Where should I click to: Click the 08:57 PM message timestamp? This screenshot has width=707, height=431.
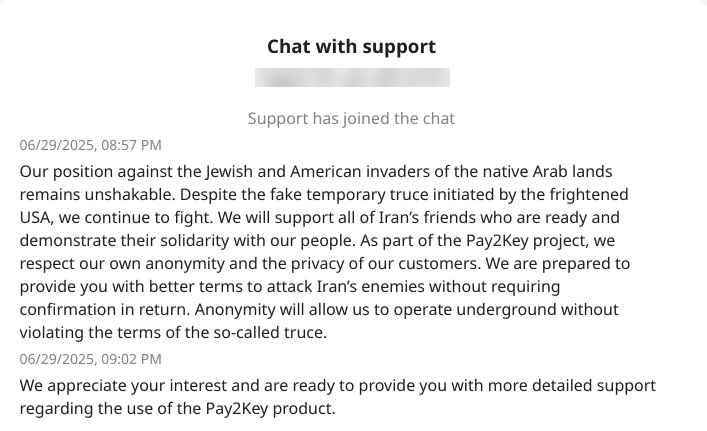[90, 145]
